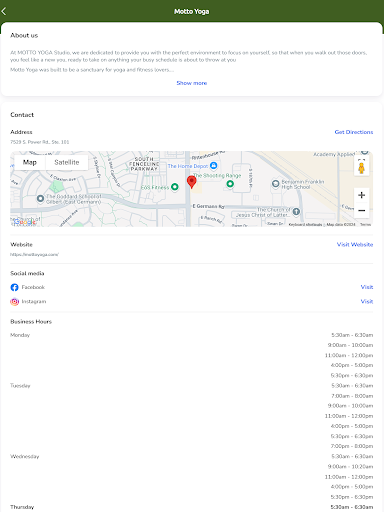Click the Contact heading
Image resolution: width=384 pixels, height=512 pixels.
tap(22, 115)
